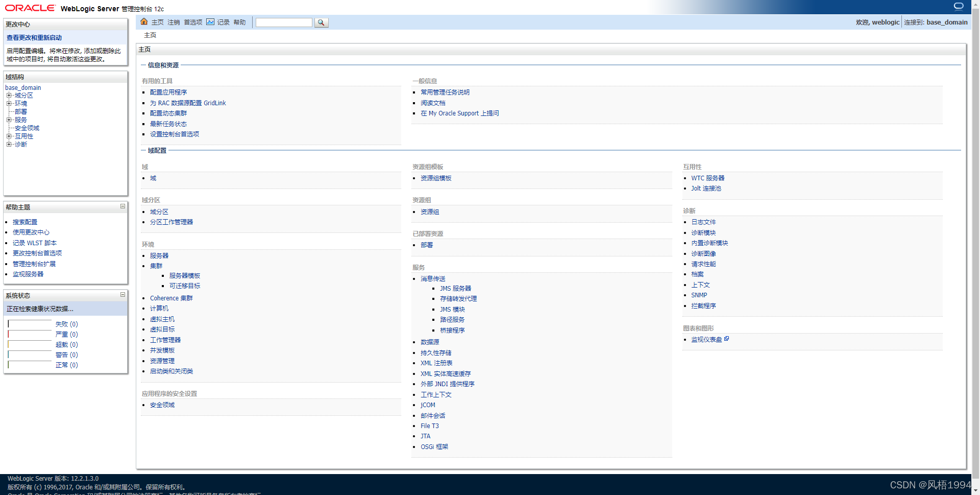The height and width of the screenshot is (495, 980).
Task: Open JMS 服务器 link
Action: pos(456,289)
